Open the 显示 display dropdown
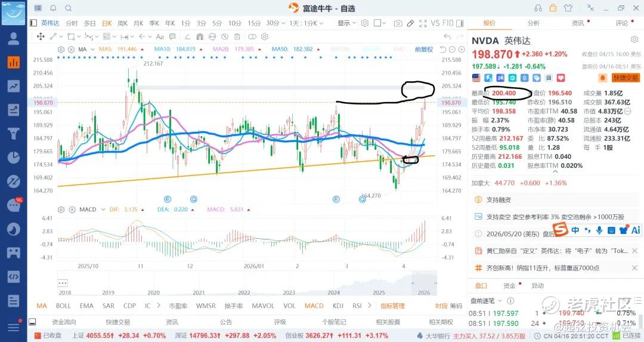The image size is (644, 342). [x=346, y=23]
